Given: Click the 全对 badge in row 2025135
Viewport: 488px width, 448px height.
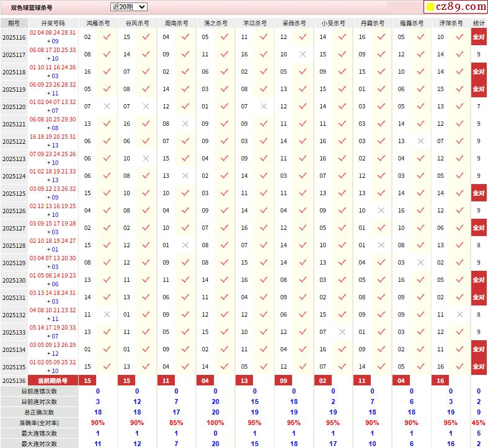Looking at the screenshot, I should (479, 367).
